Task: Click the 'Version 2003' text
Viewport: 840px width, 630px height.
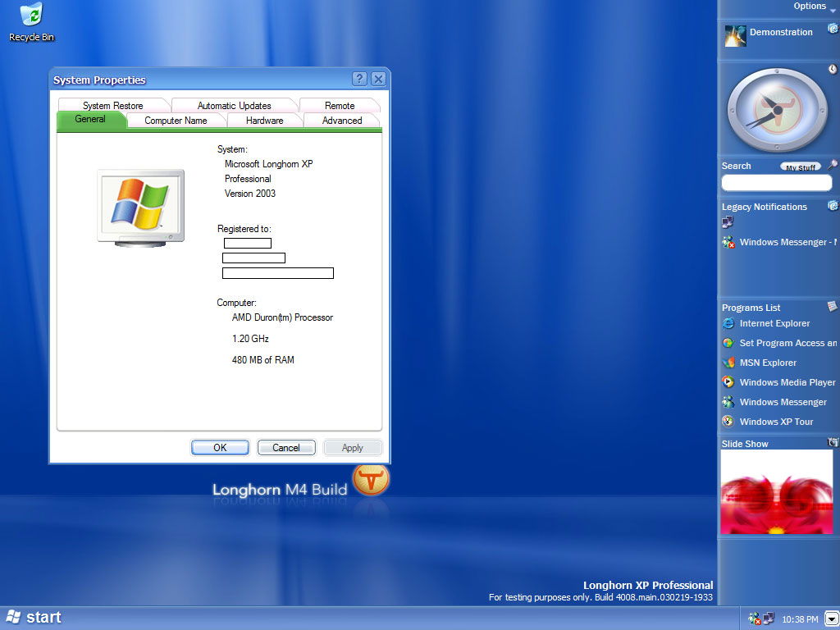Action: (x=249, y=194)
